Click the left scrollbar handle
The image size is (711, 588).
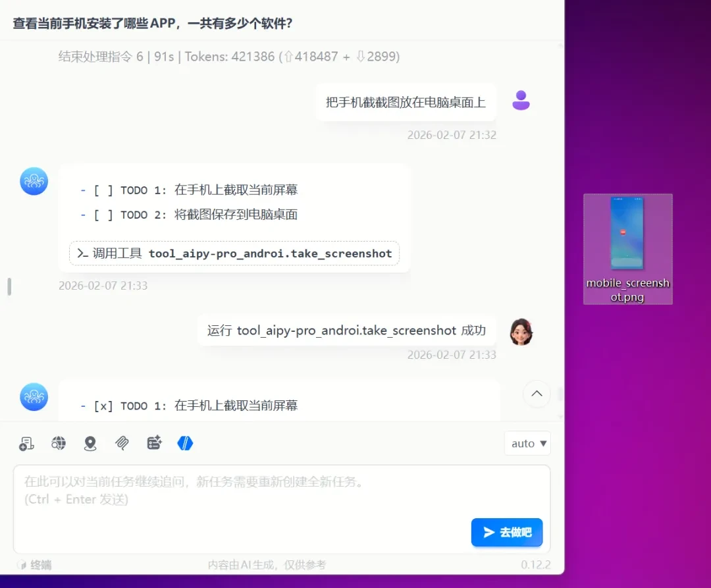[9, 286]
